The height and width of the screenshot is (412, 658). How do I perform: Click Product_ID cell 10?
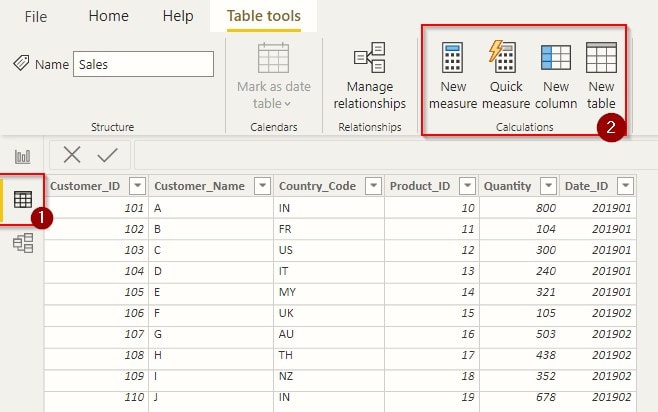tap(431, 208)
